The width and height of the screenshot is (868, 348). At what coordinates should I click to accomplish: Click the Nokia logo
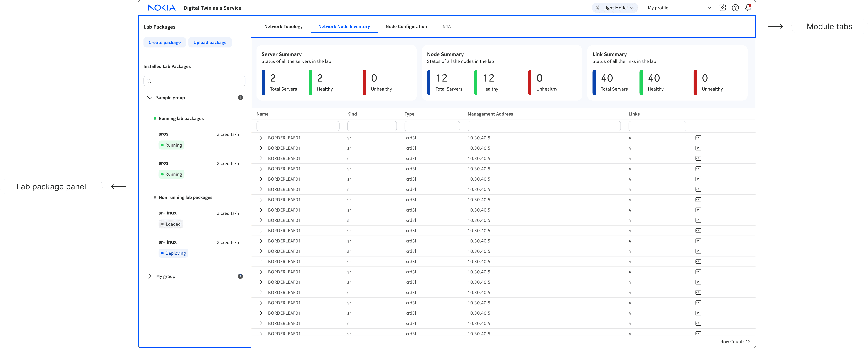click(x=162, y=8)
